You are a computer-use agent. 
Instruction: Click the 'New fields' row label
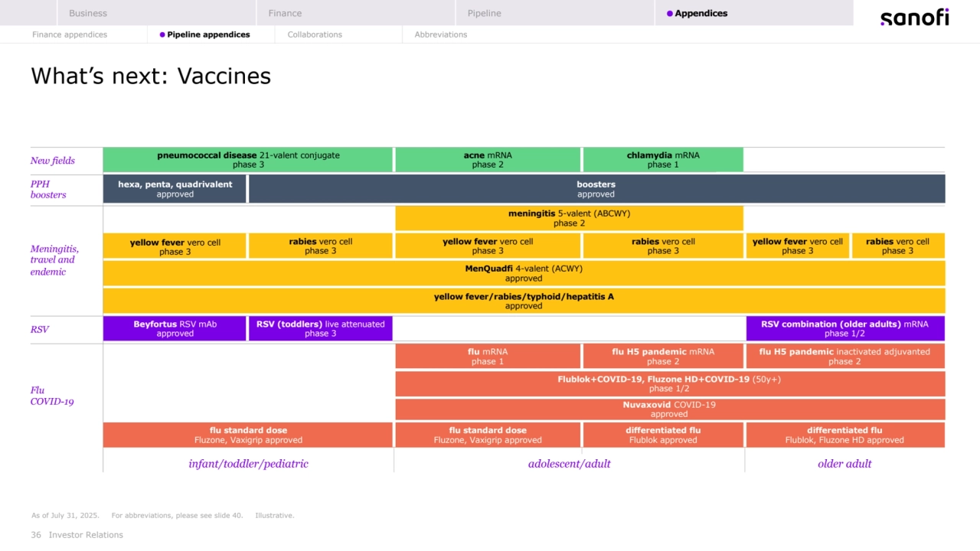pos(52,161)
